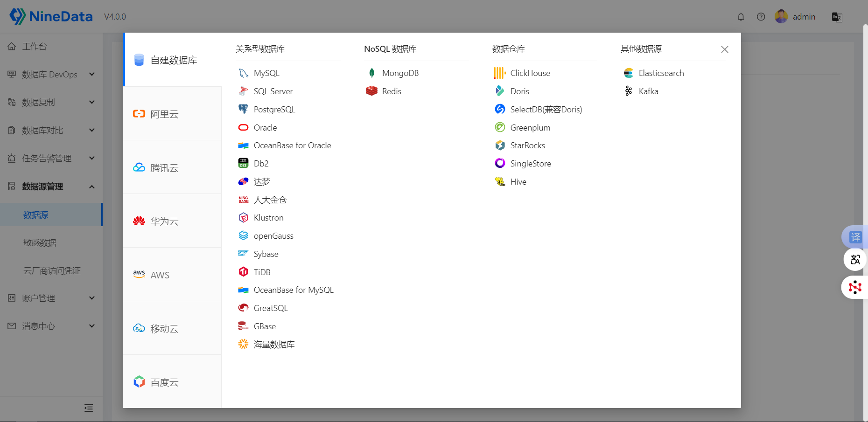Screen dimensions: 868x422
Task: Switch language with header translate icon
Action: click(837, 17)
